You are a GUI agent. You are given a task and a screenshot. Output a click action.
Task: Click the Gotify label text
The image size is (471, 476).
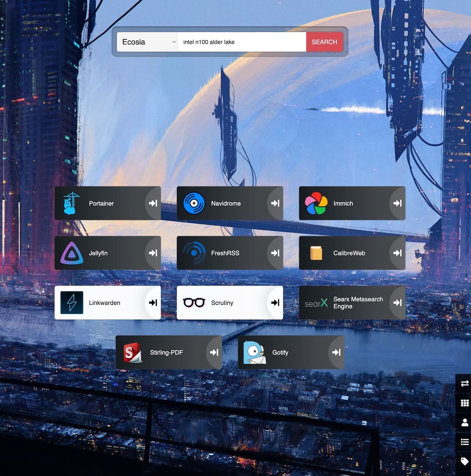click(x=280, y=352)
